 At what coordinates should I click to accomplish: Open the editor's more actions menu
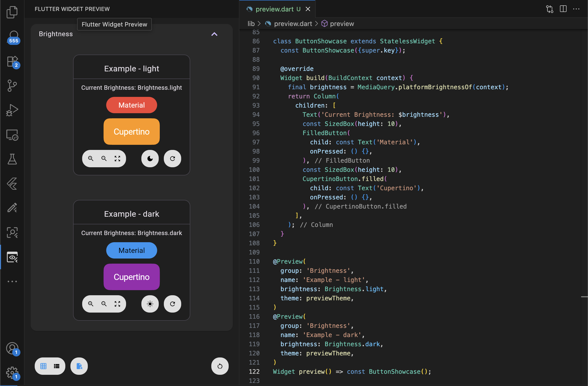pyautogui.click(x=576, y=9)
